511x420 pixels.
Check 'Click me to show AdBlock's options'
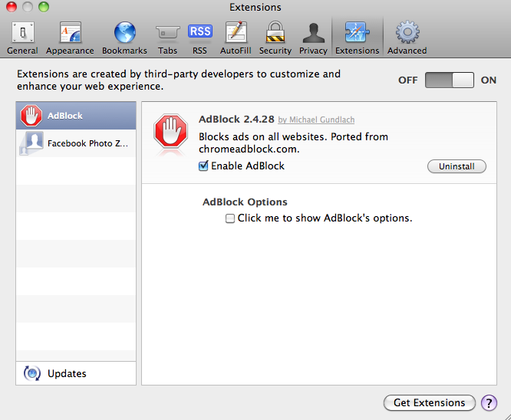click(x=230, y=218)
